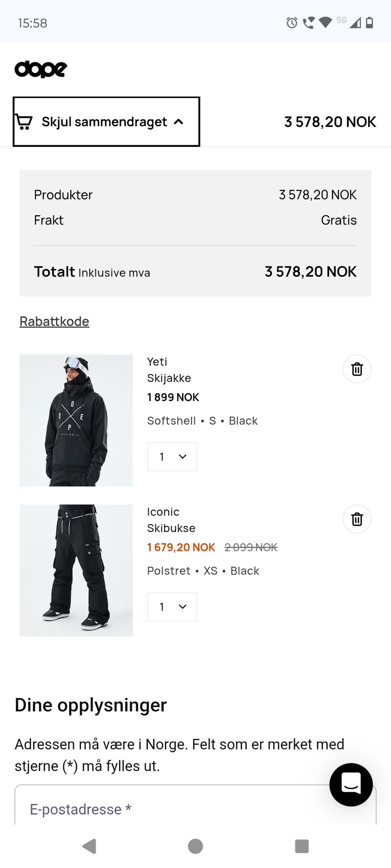Tap the alarm clock status bar icon
The width and height of the screenshot is (391, 868).
point(292,23)
